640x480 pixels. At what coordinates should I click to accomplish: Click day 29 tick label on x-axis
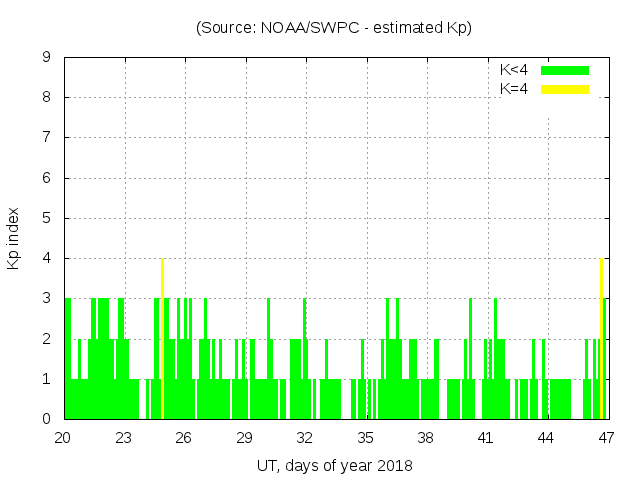pyautogui.click(x=244, y=438)
